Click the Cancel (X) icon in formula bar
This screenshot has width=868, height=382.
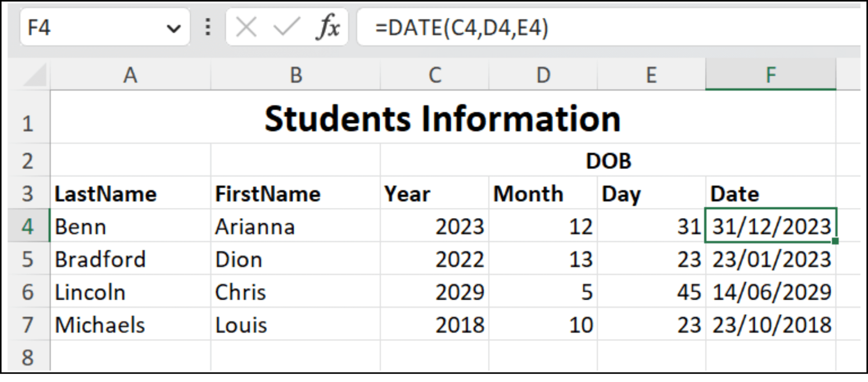click(246, 26)
